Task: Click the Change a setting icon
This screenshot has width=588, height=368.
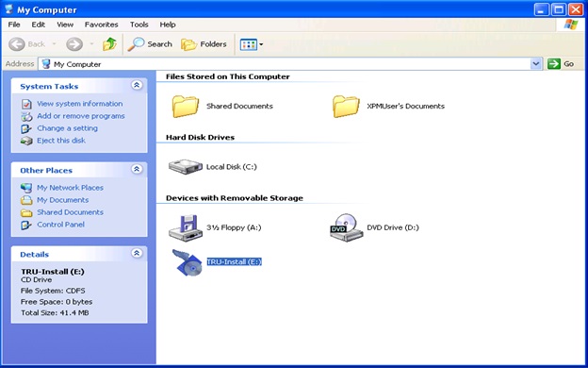Action: pos(26,128)
